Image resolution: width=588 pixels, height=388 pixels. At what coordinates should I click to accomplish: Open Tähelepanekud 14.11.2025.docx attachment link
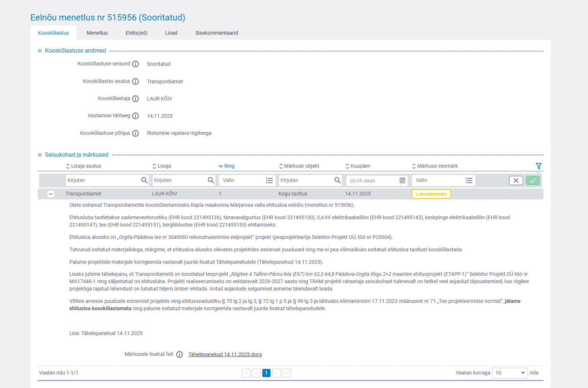coord(225,354)
